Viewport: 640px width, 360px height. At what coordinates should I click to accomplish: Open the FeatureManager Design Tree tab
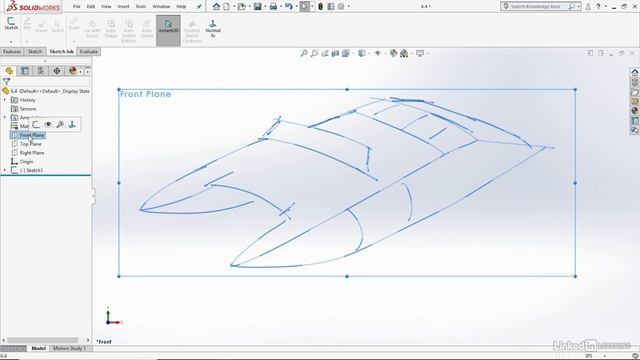tap(9, 71)
